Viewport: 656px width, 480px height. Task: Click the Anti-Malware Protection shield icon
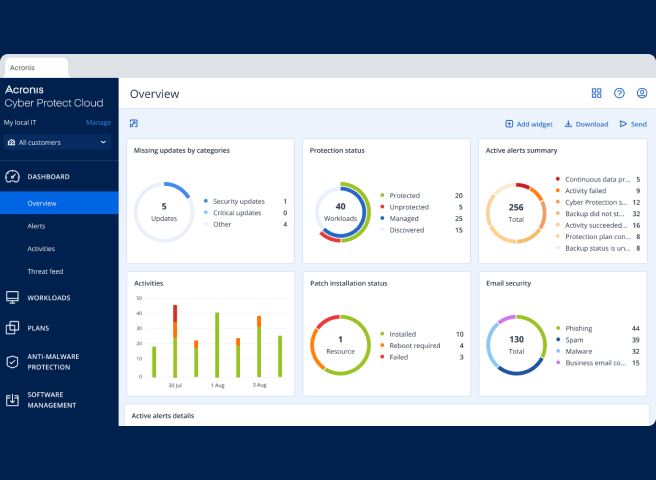point(12,362)
